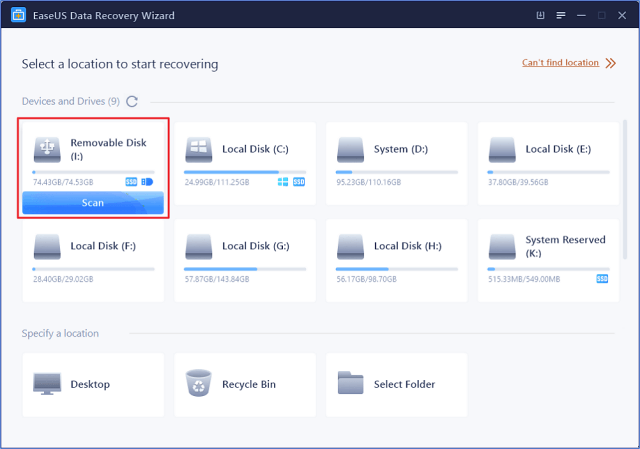Screen dimensions: 640x449
Task: Choose the Recycle Bin location label
Action: point(249,384)
